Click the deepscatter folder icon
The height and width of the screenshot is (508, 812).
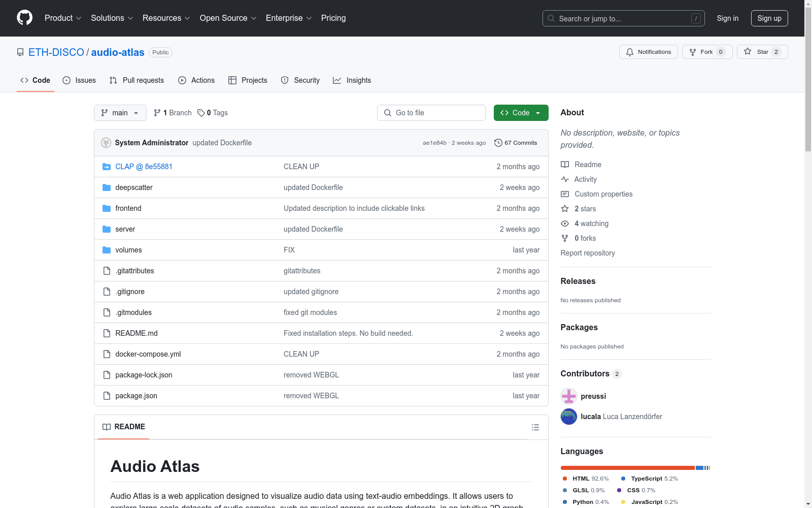pyautogui.click(x=107, y=187)
